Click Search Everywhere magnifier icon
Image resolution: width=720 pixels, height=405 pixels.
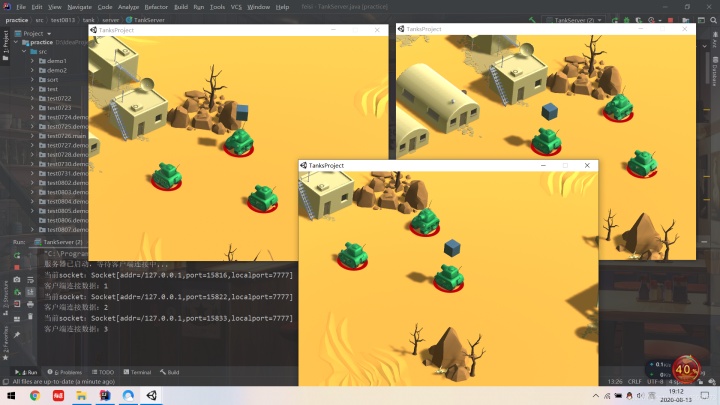click(x=714, y=20)
